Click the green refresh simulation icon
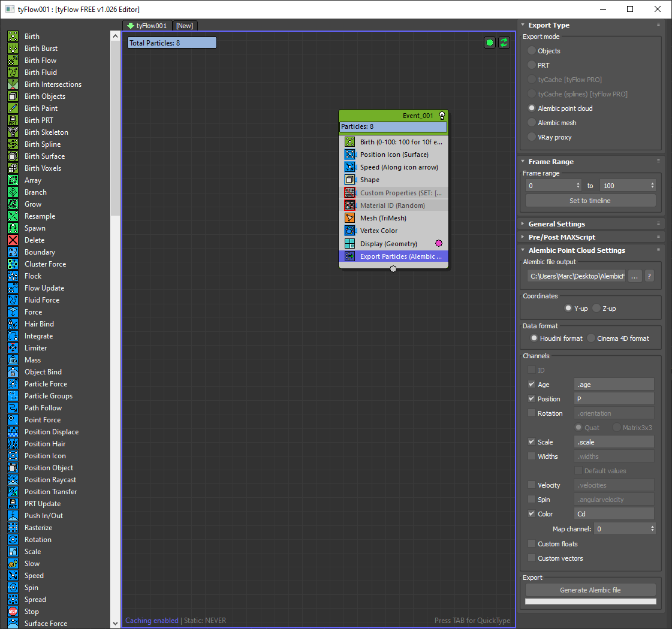Image resolution: width=672 pixels, height=629 pixels. tap(504, 43)
